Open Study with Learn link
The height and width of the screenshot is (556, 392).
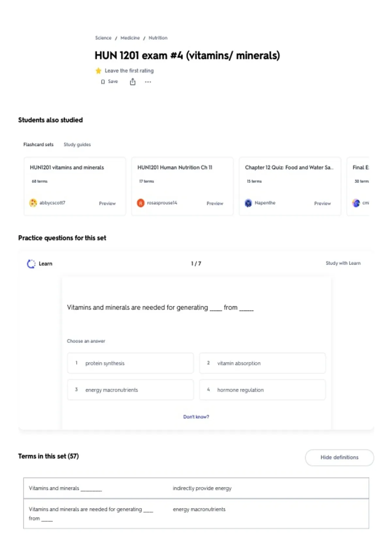(x=343, y=263)
